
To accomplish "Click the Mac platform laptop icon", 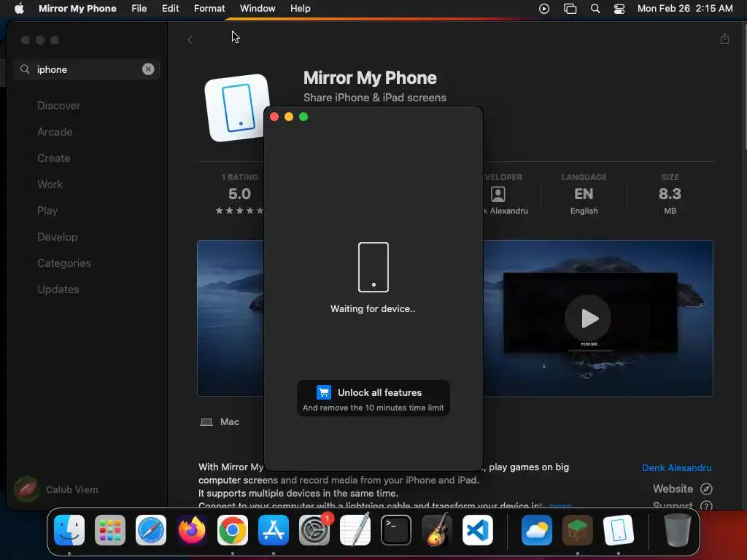I will (206, 422).
